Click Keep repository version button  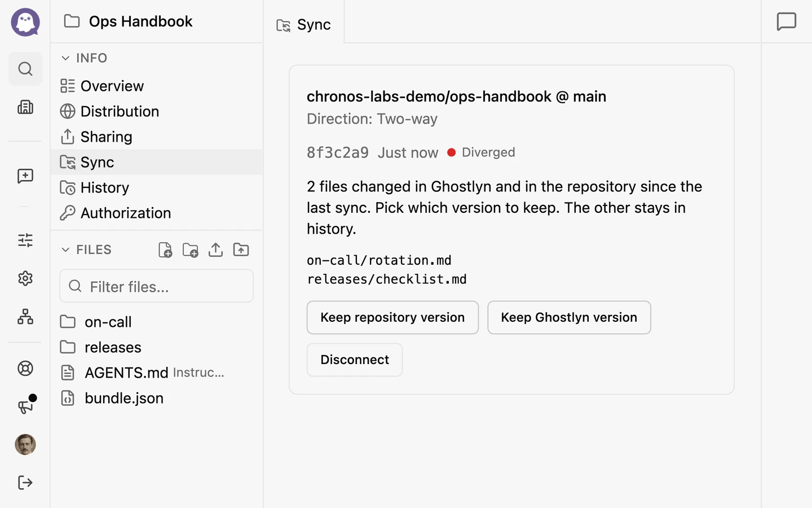point(392,317)
